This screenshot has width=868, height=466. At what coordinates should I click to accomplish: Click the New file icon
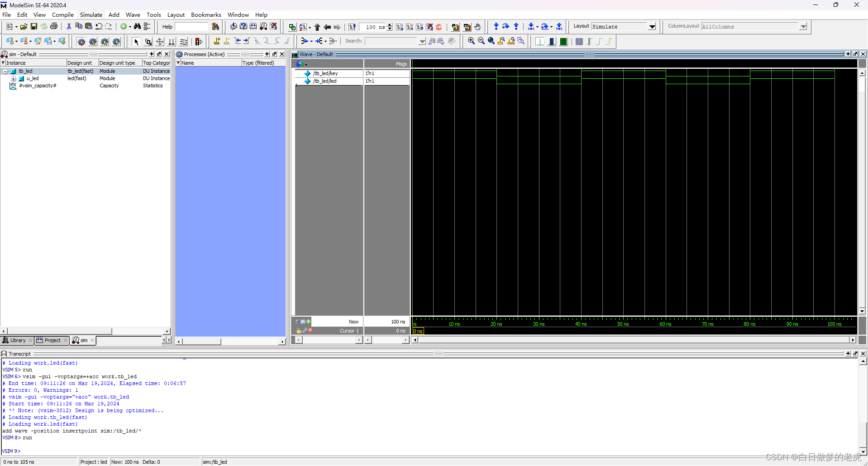tap(9, 27)
